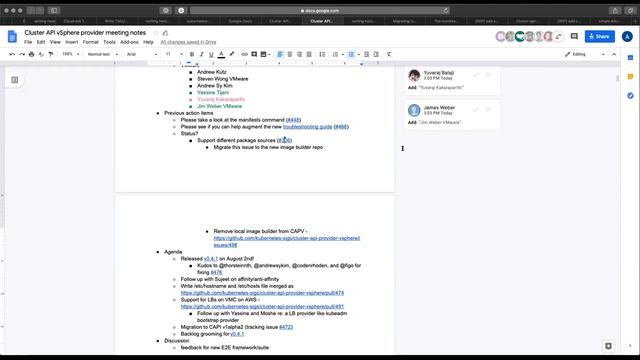The height and width of the screenshot is (360, 640).
Task: Star the meeting notes document
Action: click(156, 33)
